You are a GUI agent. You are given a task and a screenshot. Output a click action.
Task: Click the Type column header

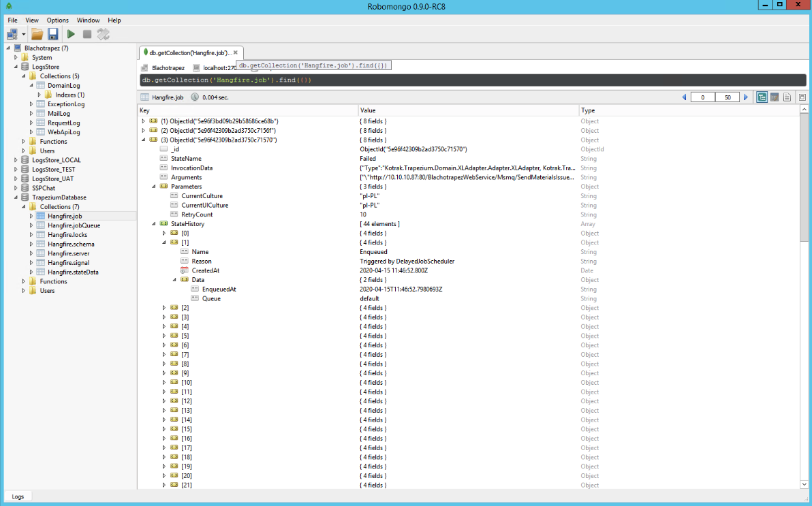(689, 110)
